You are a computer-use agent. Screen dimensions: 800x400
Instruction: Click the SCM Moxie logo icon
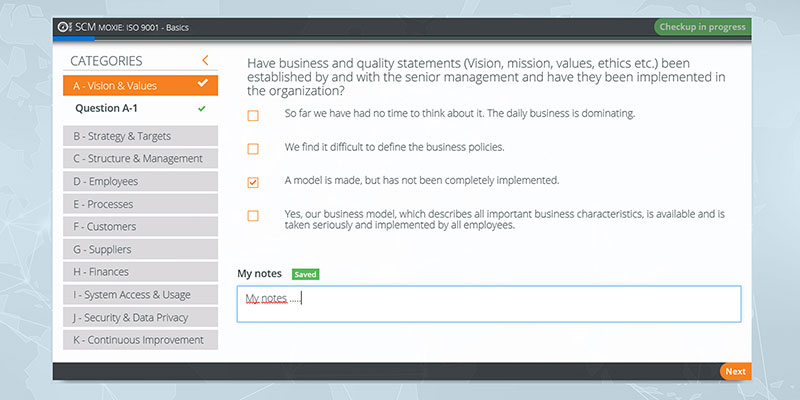(64, 27)
